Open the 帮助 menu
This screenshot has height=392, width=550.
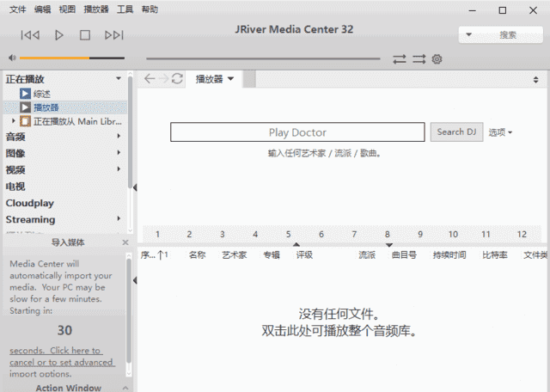pyautogui.click(x=150, y=9)
